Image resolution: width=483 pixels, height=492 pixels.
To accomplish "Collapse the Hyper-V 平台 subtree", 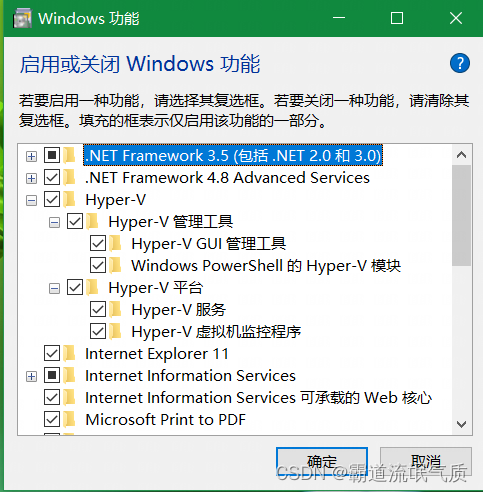I will pos(54,288).
